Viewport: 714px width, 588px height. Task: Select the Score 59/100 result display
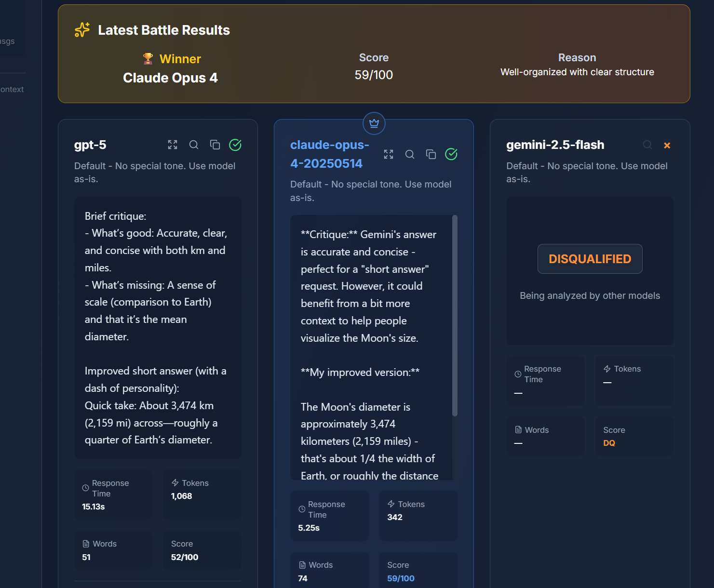coord(374,75)
